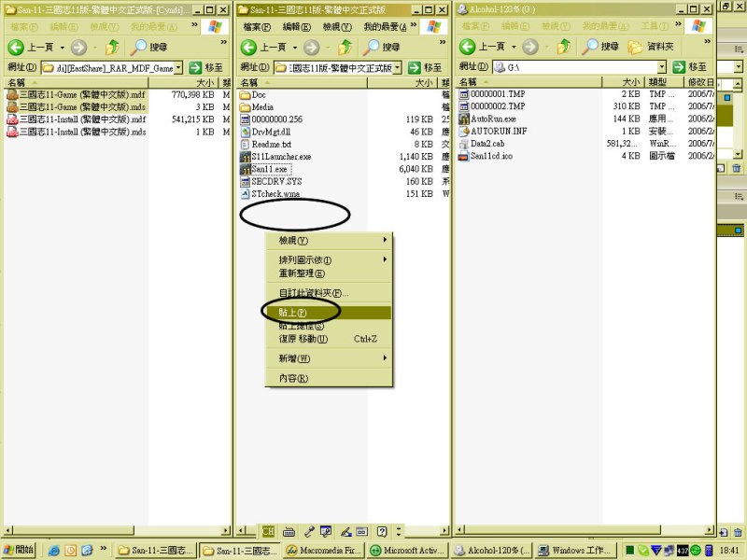Open Back history dropdown in G: window

(x=514, y=47)
